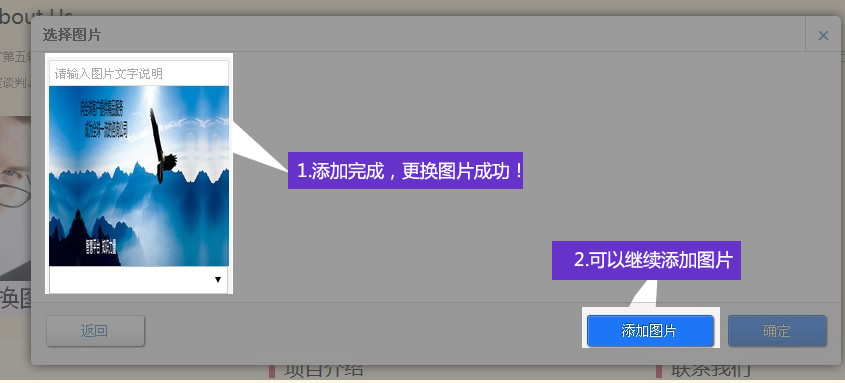The height and width of the screenshot is (383, 845).
Task: Click the 选择图片 dialog title text
Action: pos(72,36)
